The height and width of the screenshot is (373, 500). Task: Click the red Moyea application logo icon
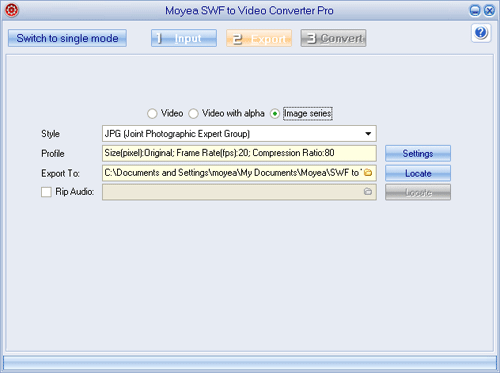click(x=12, y=10)
